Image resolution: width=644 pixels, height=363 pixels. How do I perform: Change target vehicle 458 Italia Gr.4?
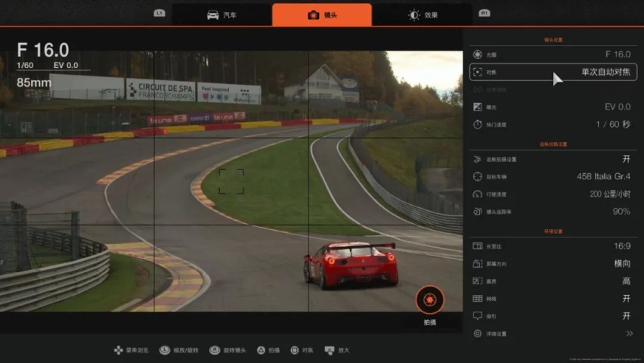coord(603,176)
